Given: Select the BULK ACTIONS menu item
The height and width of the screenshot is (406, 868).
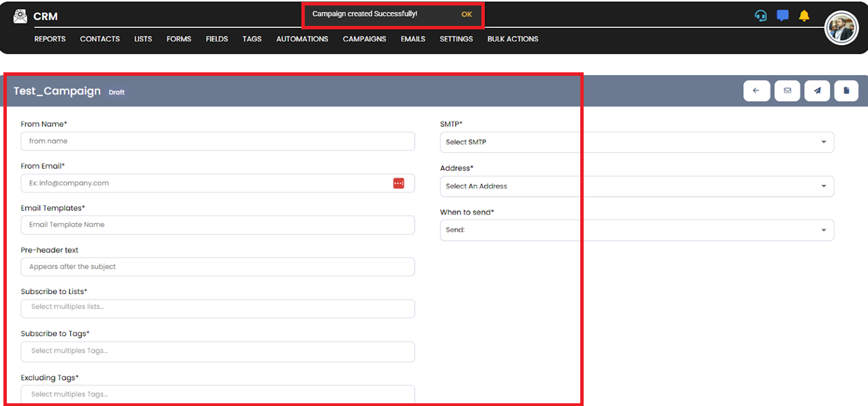Looking at the screenshot, I should coord(513,39).
